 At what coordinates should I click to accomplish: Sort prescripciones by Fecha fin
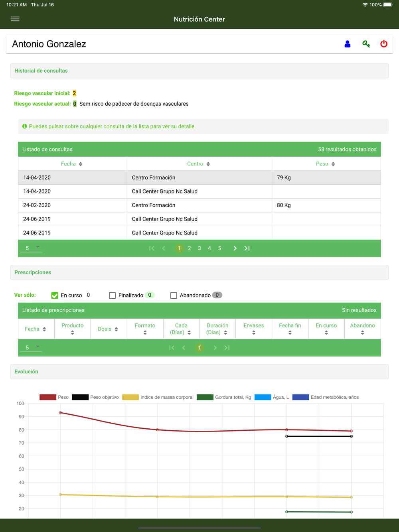pos(290,329)
